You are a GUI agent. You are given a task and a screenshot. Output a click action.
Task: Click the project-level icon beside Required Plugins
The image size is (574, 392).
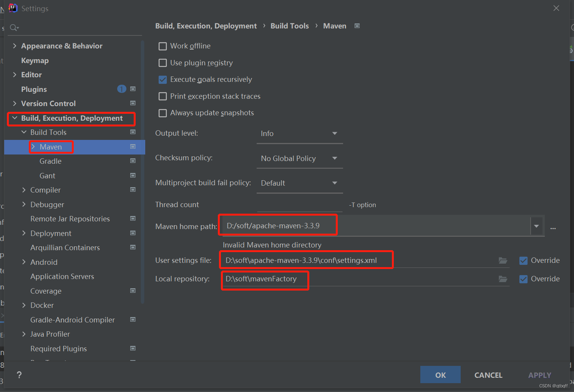click(133, 348)
